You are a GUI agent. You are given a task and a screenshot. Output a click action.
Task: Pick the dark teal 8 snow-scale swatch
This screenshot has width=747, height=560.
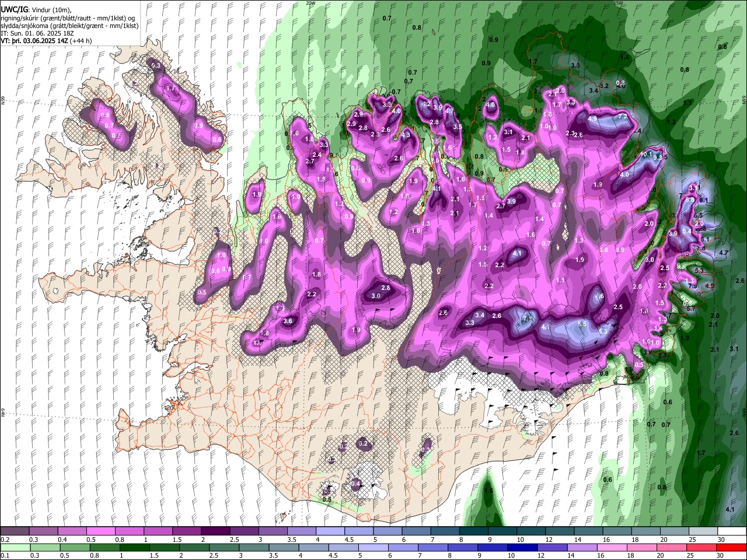473,531
